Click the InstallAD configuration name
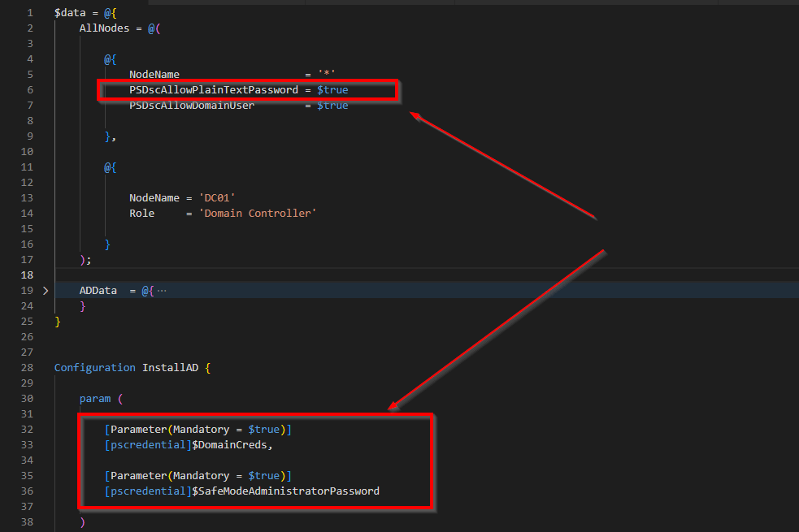The height and width of the screenshot is (532, 799). click(x=172, y=367)
